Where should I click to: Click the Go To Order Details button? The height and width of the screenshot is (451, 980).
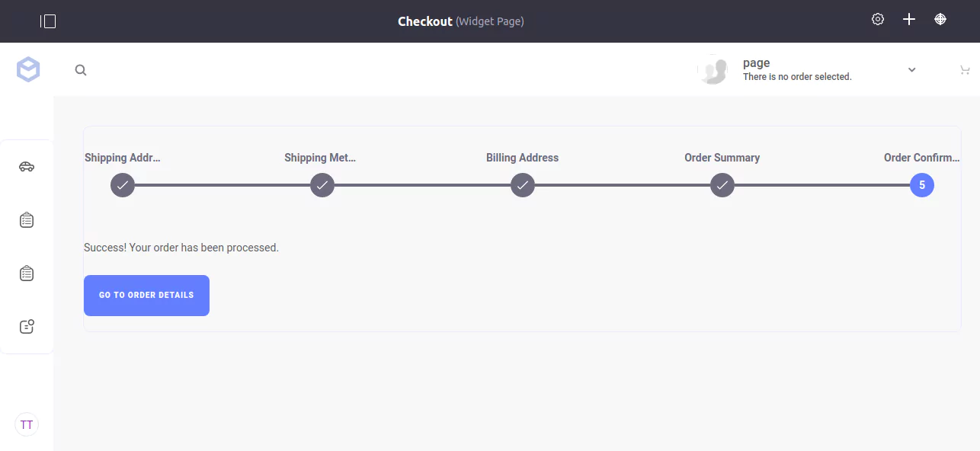click(x=146, y=296)
